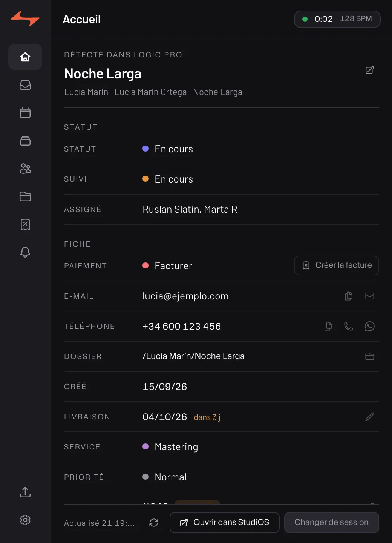Screen dimensions: 392x543
Task: Refresh the session data
Action: 154,523
